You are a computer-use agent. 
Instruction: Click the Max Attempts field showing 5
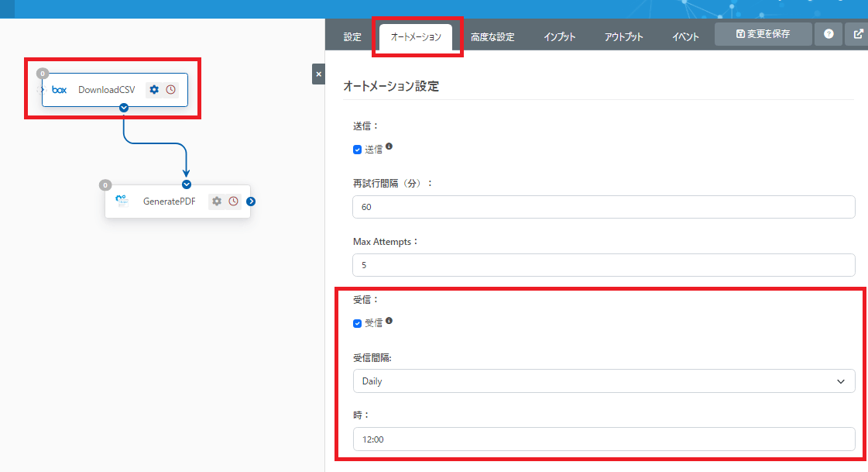click(x=604, y=265)
